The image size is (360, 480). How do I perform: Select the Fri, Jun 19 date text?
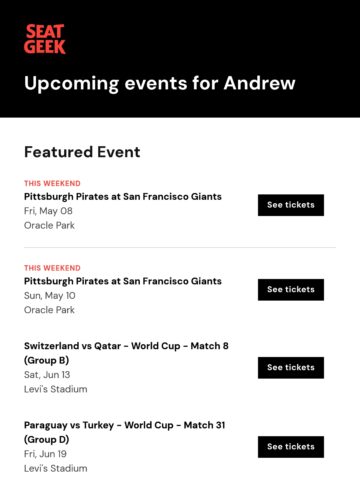(45, 454)
